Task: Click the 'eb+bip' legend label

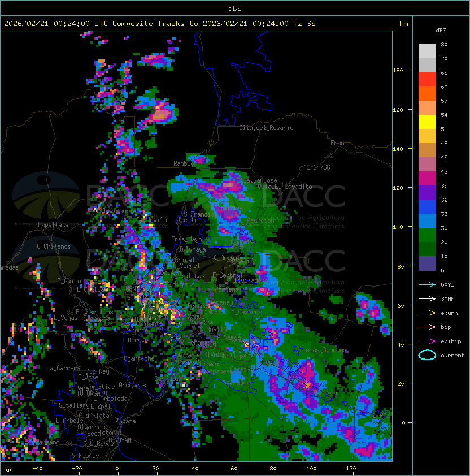Action: tap(451, 341)
